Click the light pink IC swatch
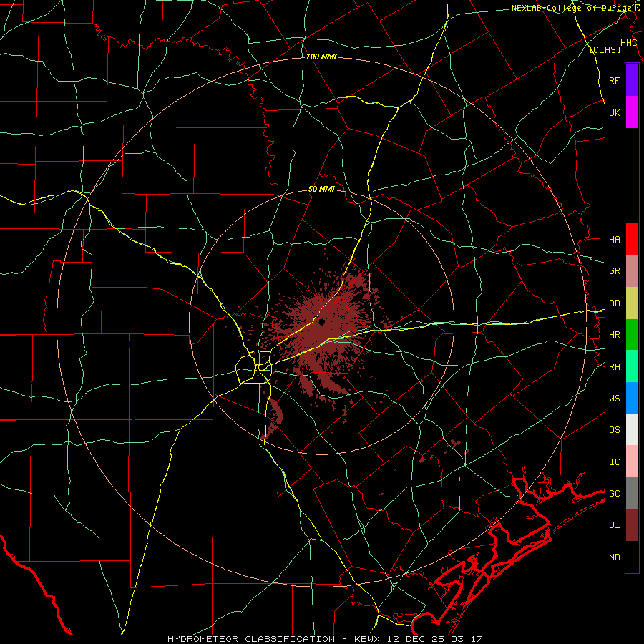The image size is (644, 644). click(632, 462)
